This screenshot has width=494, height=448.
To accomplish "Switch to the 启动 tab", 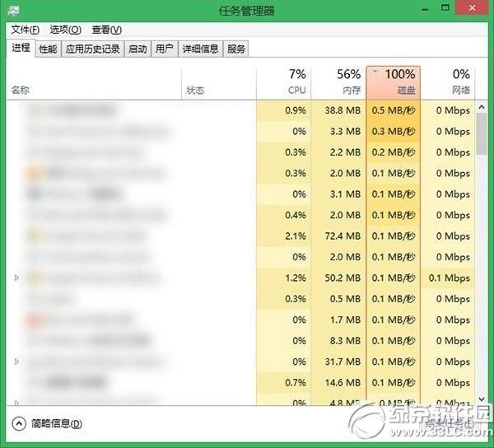I will 137,49.
